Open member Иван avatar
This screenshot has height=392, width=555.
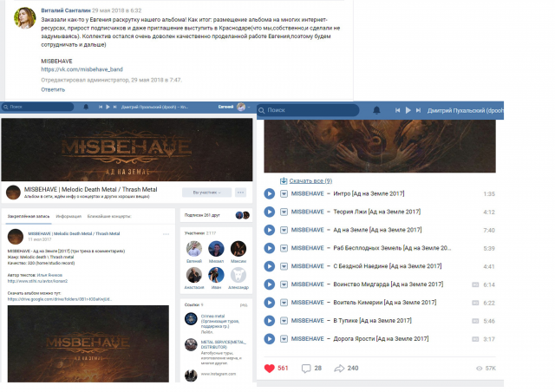coord(216,275)
